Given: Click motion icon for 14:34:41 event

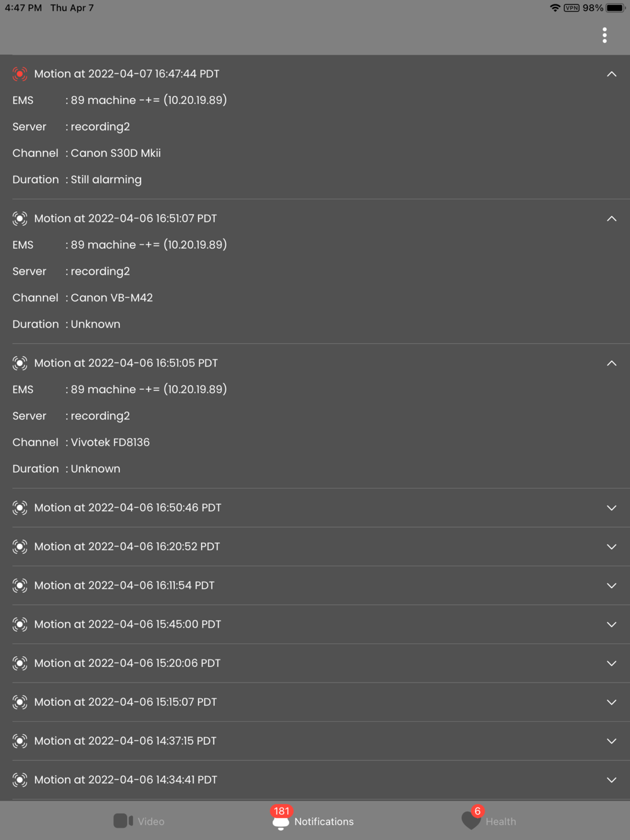Looking at the screenshot, I should click(x=20, y=780).
